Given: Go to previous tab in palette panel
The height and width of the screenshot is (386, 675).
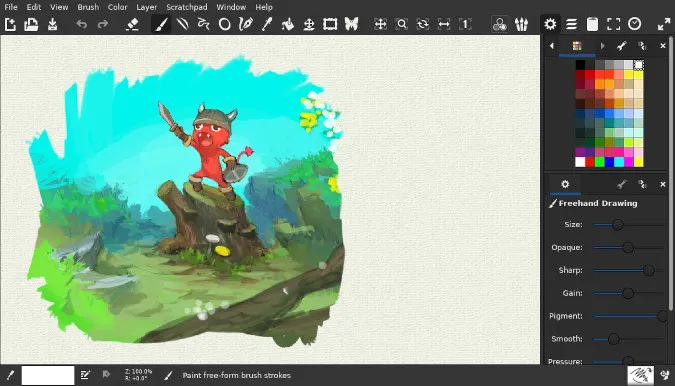Looking at the screenshot, I should pos(552,46).
